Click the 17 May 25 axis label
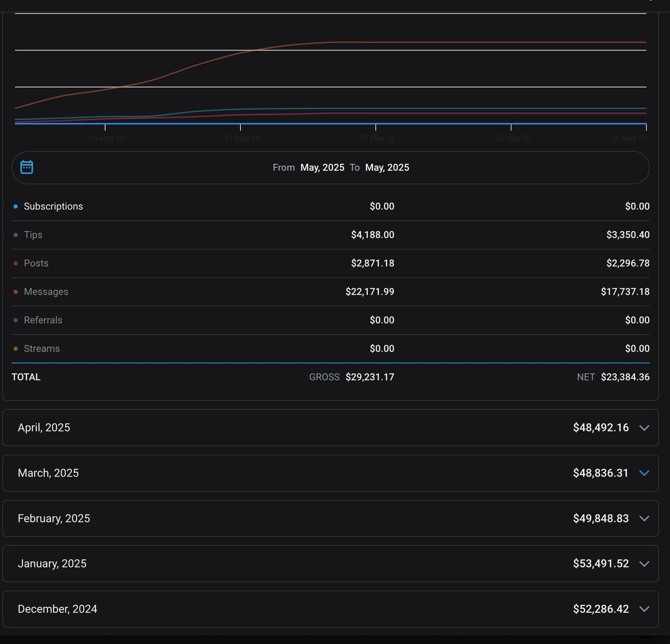Viewport: 670px width, 644px height. (x=377, y=138)
